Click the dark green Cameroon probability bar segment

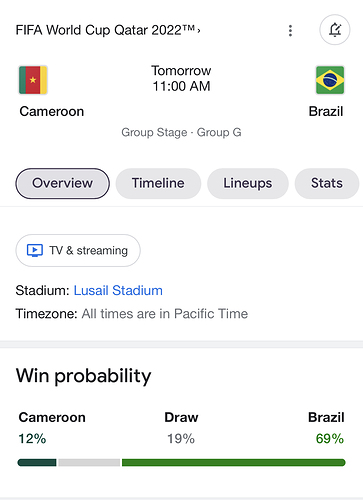click(x=37, y=462)
